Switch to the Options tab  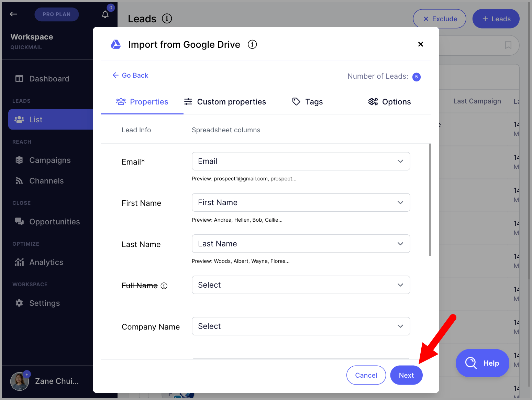point(390,102)
